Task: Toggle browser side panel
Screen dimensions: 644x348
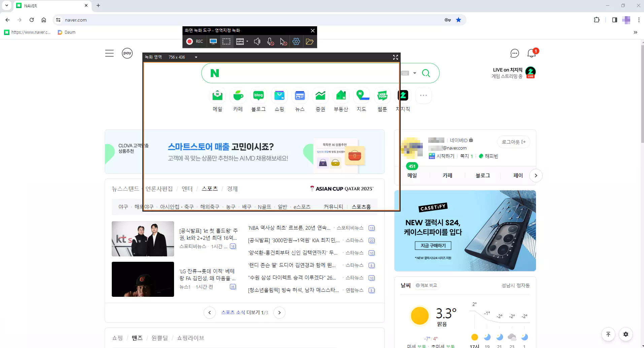Action: click(x=614, y=20)
